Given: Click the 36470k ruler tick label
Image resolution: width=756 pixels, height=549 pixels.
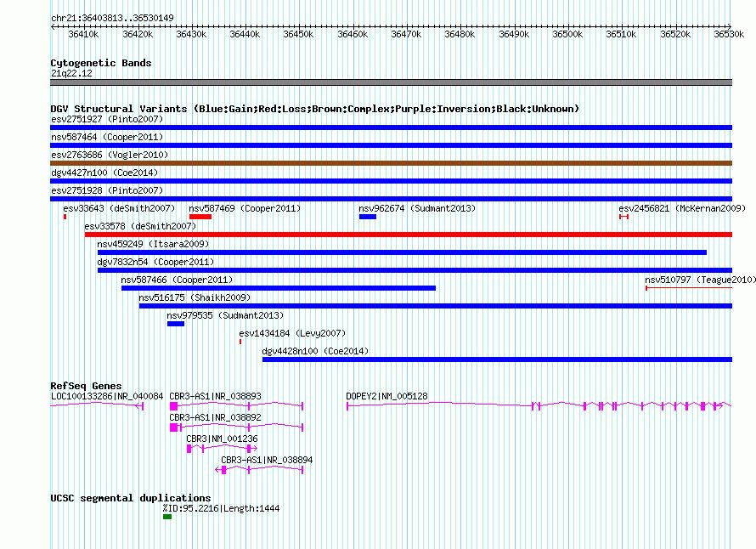Looking at the screenshot, I should click(406, 34).
